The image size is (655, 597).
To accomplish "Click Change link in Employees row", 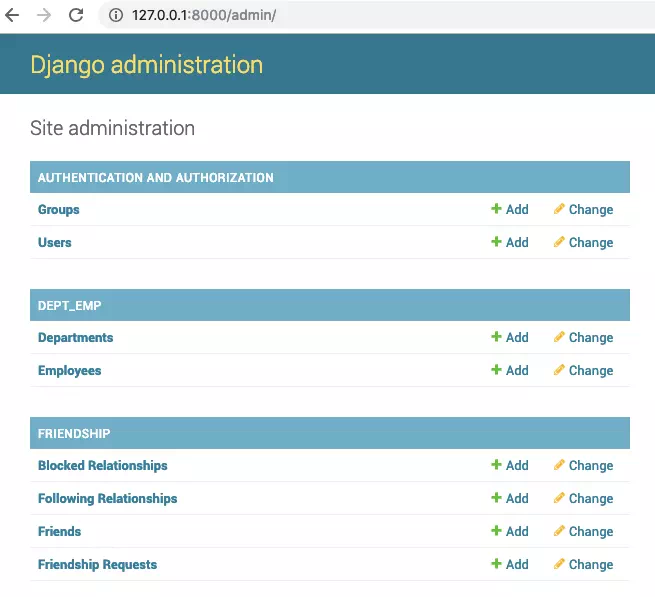I will coord(591,370).
